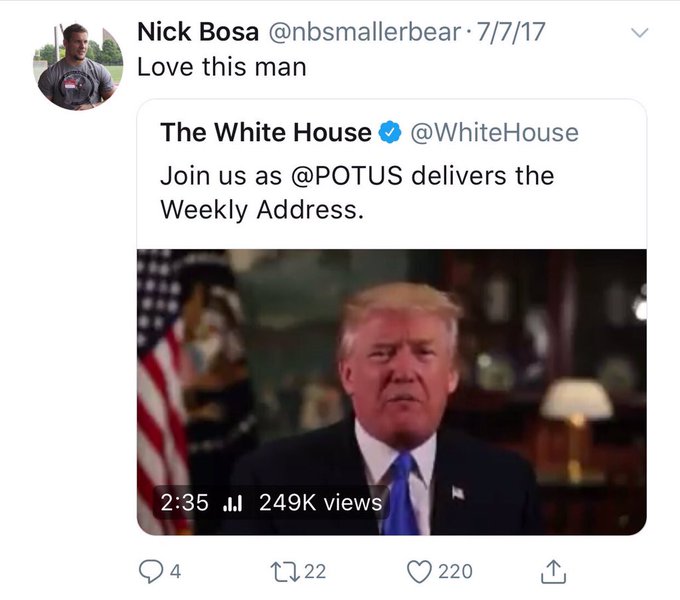Viewport: 680px width, 600px height.
Task: Click the video views bar-chart icon
Action: point(233,504)
